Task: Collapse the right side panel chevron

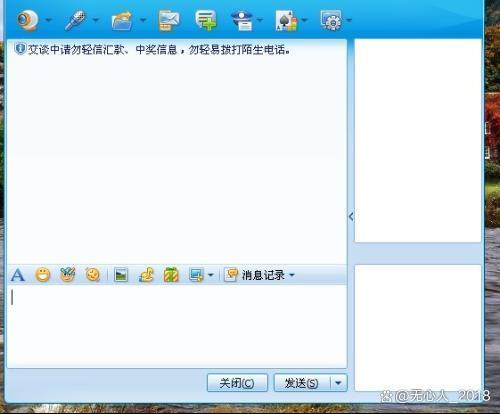Action: (x=351, y=217)
